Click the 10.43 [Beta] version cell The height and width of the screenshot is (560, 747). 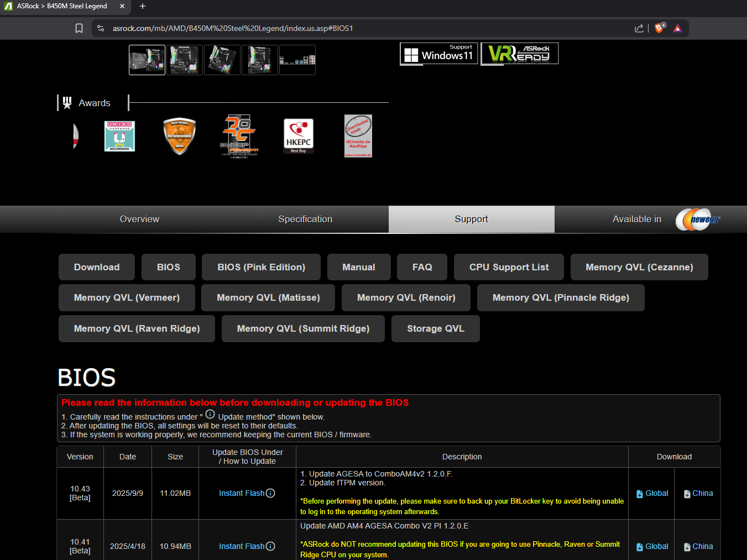coord(80,493)
